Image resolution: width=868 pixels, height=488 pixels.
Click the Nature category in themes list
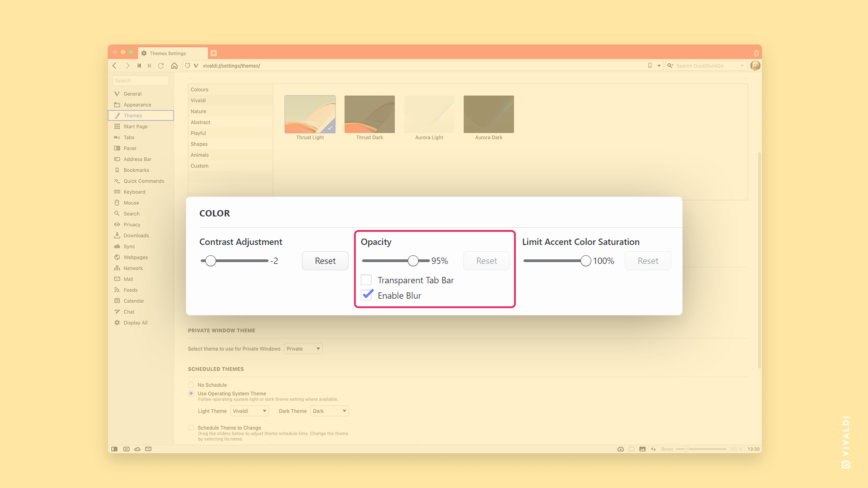click(x=198, y=111)
